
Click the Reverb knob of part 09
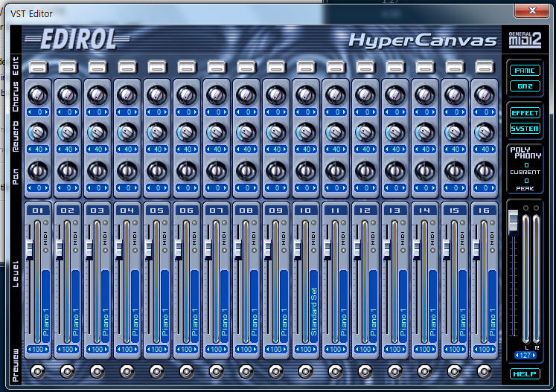[x=276, y=132]
